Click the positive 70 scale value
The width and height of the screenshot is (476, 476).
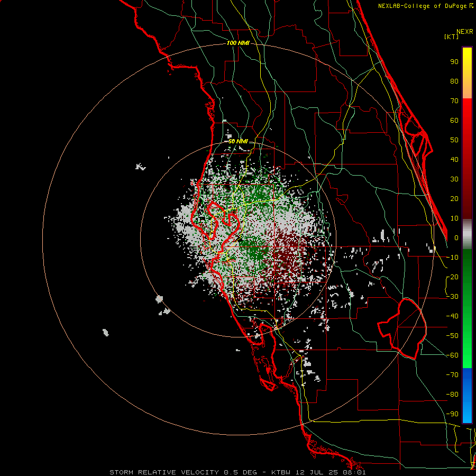(x=454, y=101)
